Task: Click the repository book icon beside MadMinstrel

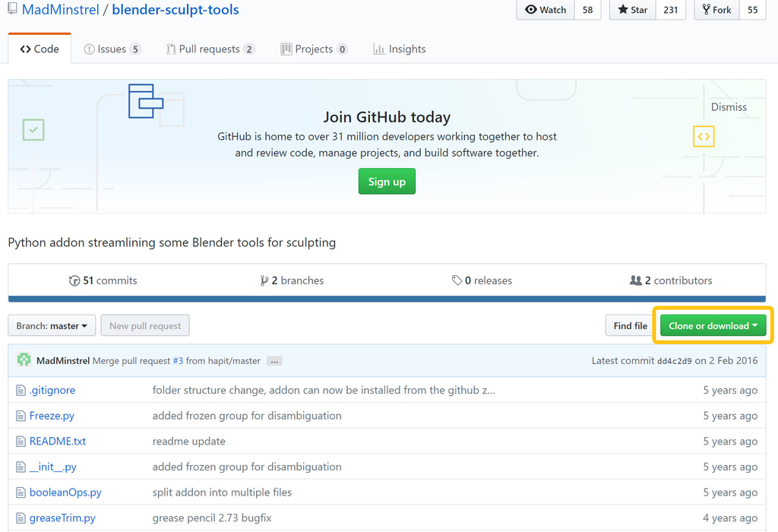Action: point(12,8)
